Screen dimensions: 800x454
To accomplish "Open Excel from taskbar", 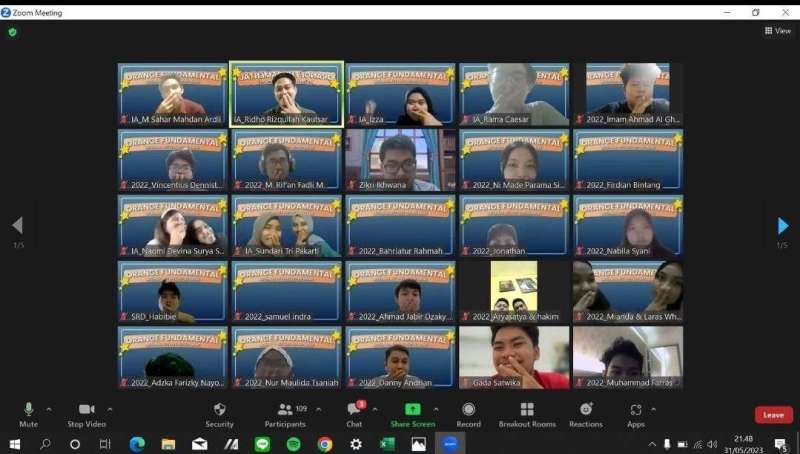I will click(387, 444).
